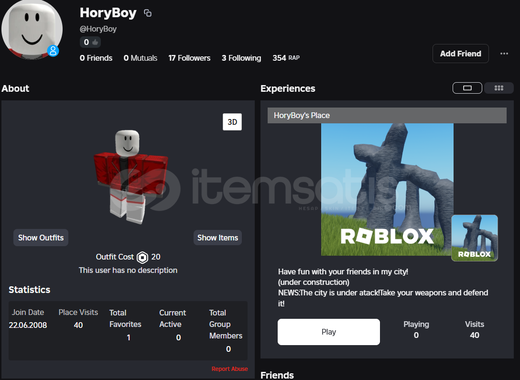Click the Total Favorites label
This screenshot has width=520, height=380.
[x=125, y=318]
